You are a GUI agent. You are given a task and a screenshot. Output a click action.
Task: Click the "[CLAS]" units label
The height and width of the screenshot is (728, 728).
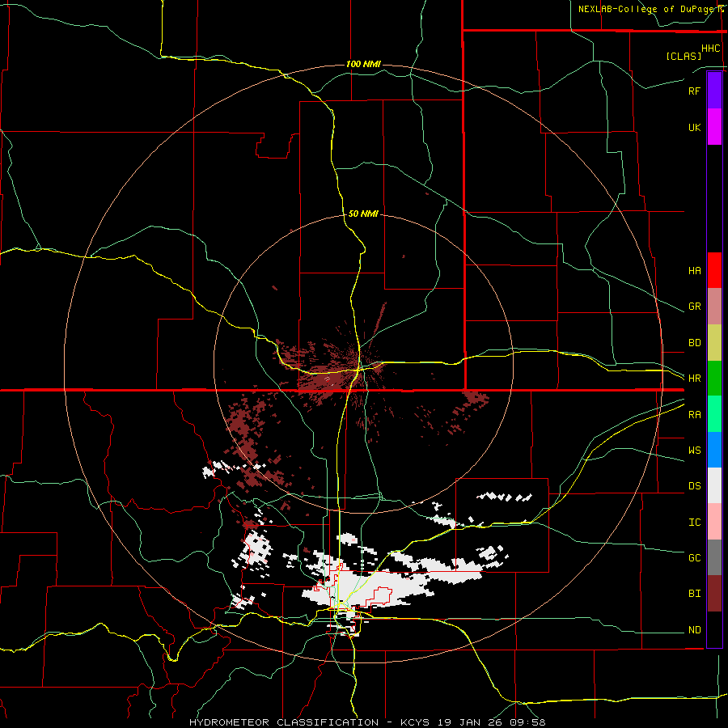684,56
